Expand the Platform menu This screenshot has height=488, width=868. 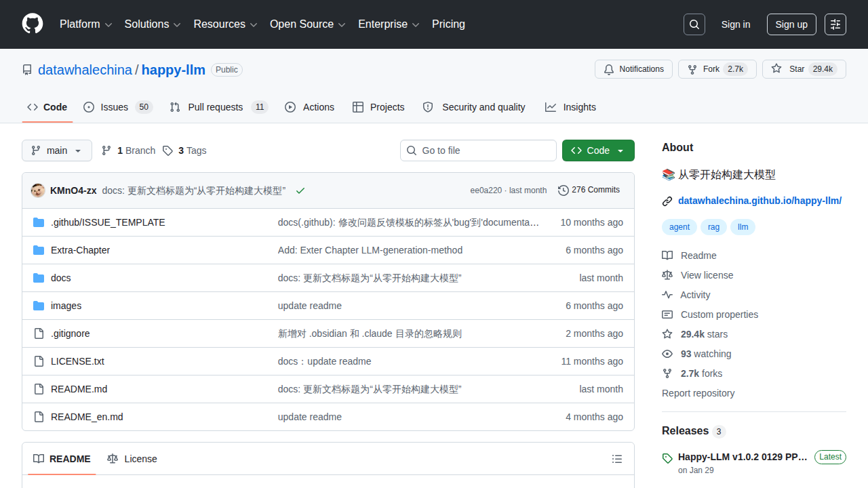pos(85,24)
